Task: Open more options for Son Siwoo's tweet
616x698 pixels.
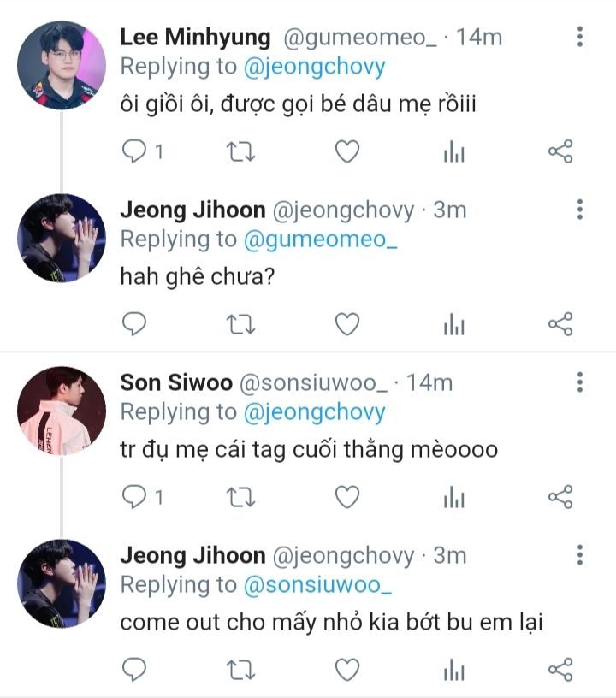Action: coord(580,382)
